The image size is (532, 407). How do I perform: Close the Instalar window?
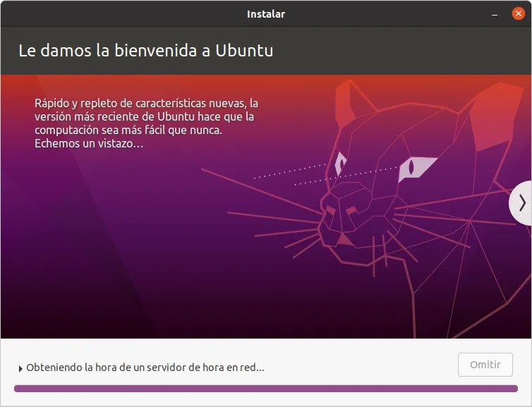click(518, 14)
